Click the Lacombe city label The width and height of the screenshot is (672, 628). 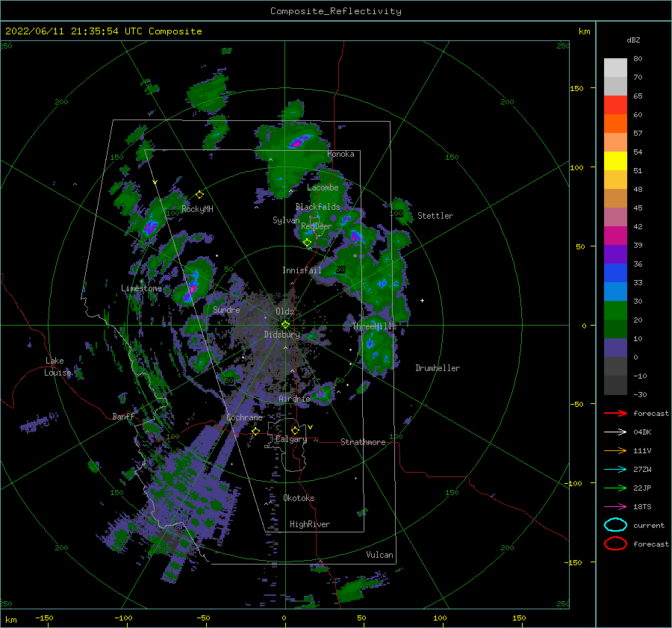[x=323, y=187]
